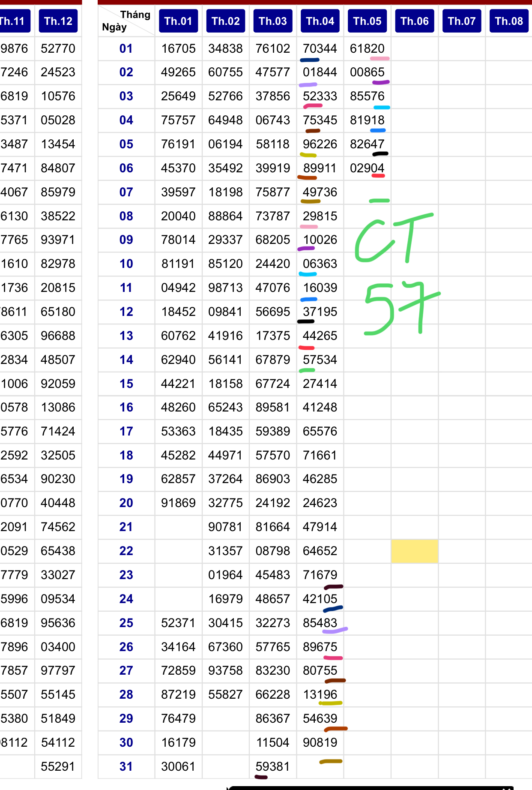Select day 31 row label
Image resolution: width=532 pixels, height=790 pixels.
[126, 766]
